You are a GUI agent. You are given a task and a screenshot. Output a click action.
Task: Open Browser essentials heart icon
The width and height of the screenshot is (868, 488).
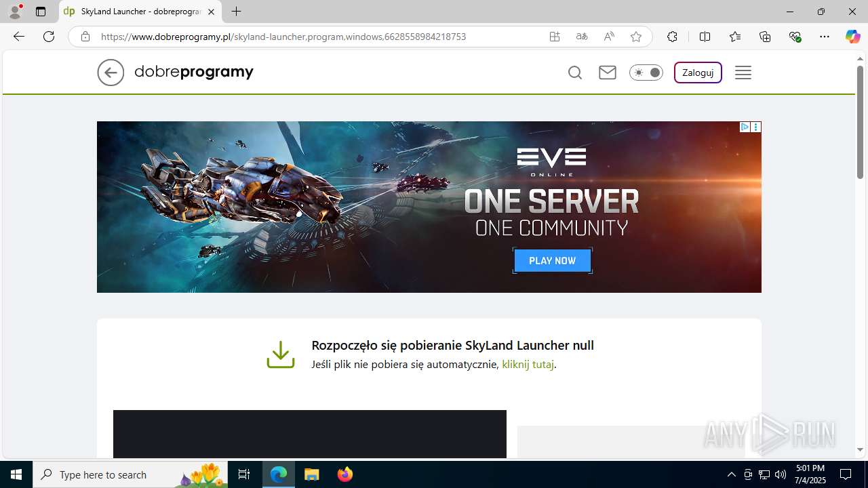tap(795, 37)
